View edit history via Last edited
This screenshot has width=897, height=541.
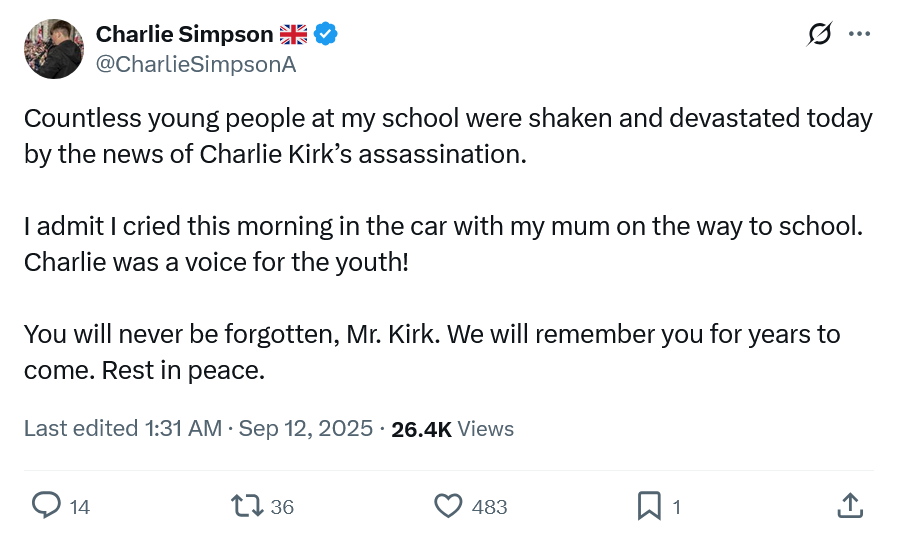click(x=122, y=428)
